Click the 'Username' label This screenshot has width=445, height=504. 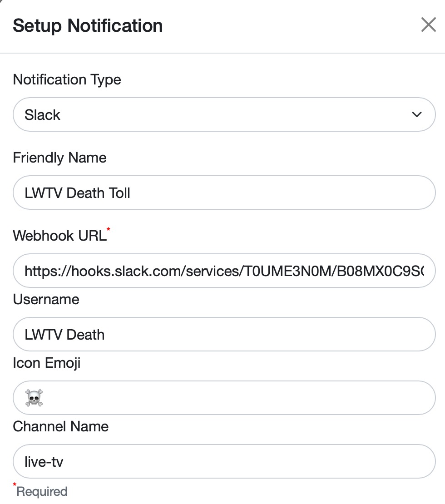click(x=46, y=299)
